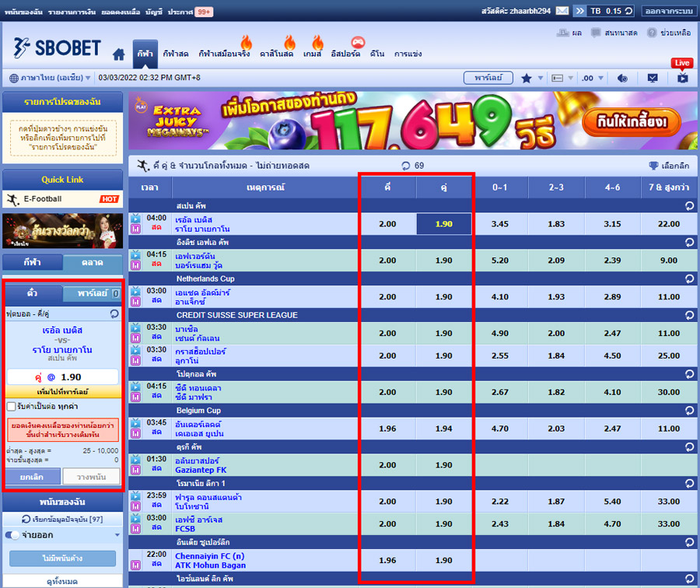Viewport: 700px width, 588px height.
Task: Open the ประกาศ 99+ announcements
Action: coord(191,12)
